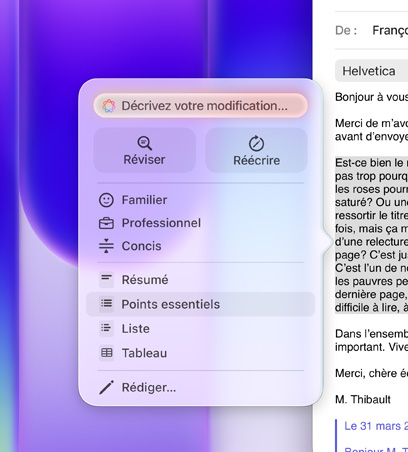Screen dimensions: 408x452
Task: Click the briefcase icon beside Professionnel
Action: tap(106, 223)
